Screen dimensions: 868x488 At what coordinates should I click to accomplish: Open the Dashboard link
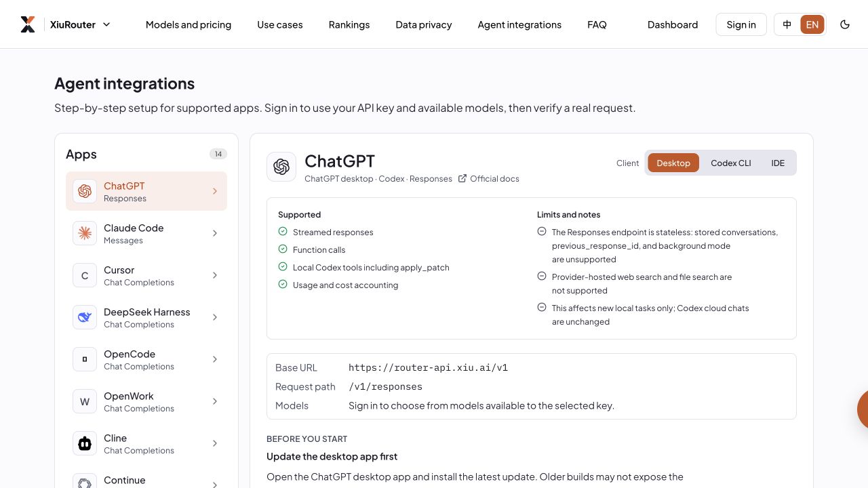pos(673,24)
